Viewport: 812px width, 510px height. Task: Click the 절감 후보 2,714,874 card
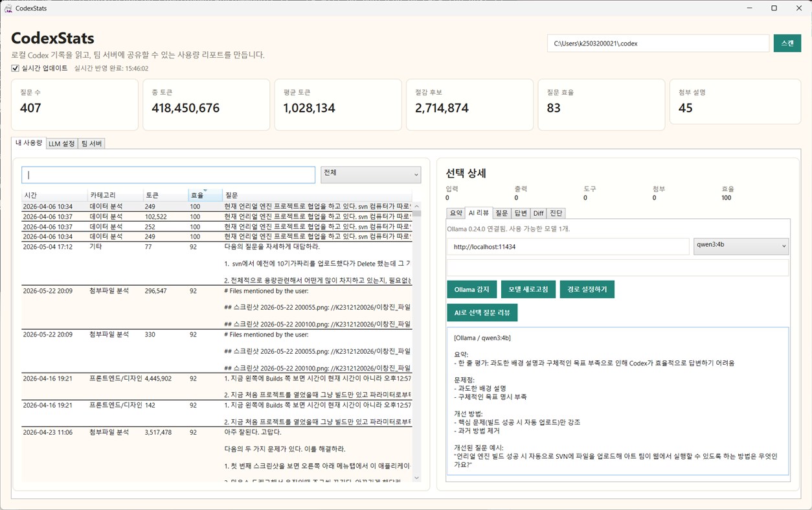(469, 105)
